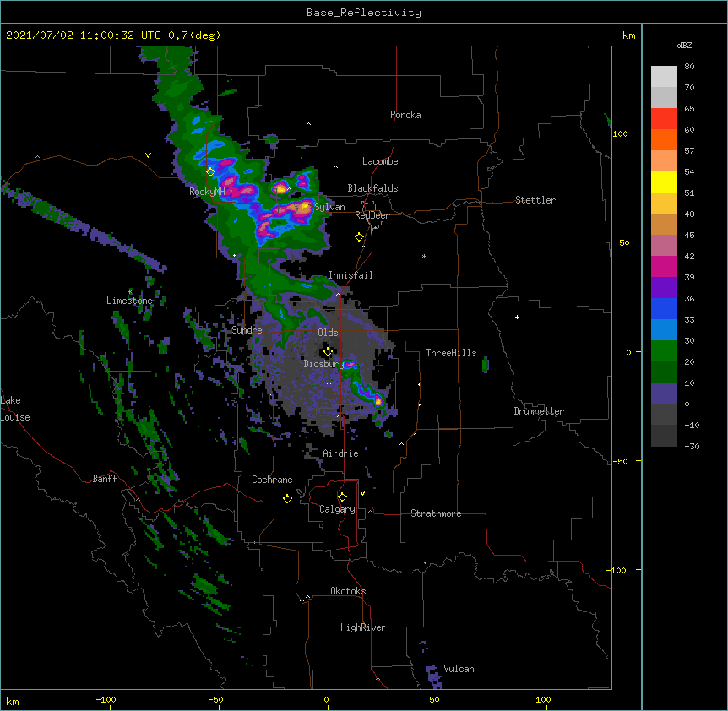The height and width of the screenshot is (711, 728).
Task: Click the RockyMH label
Action: click(x=207, y=192)
